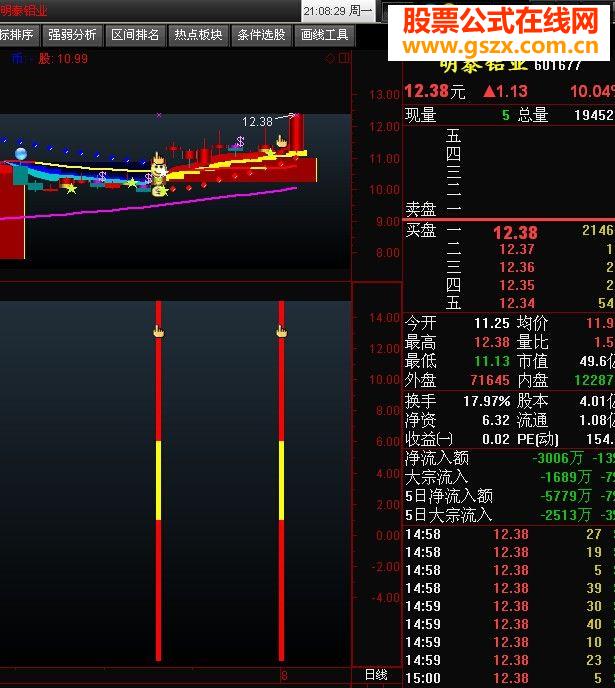Viewport: 615px width, 688px height.
Task: Click the 14:58 tick row with volume 27
Action: tap(509, 534)
